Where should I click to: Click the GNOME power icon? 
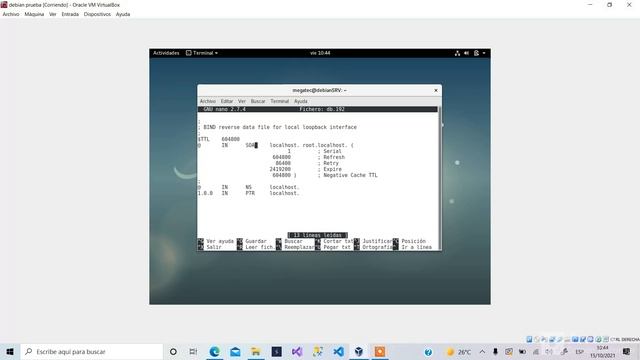tap(476, 53)
